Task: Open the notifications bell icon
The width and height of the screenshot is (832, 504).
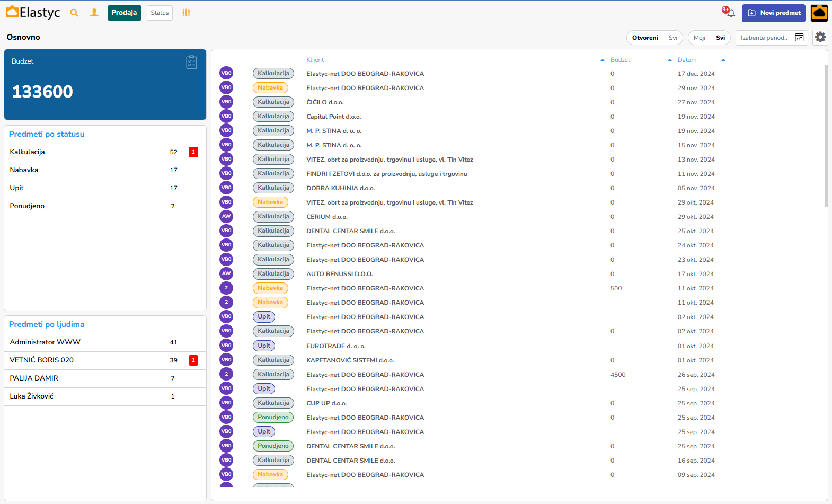Action: pos(730,13)
